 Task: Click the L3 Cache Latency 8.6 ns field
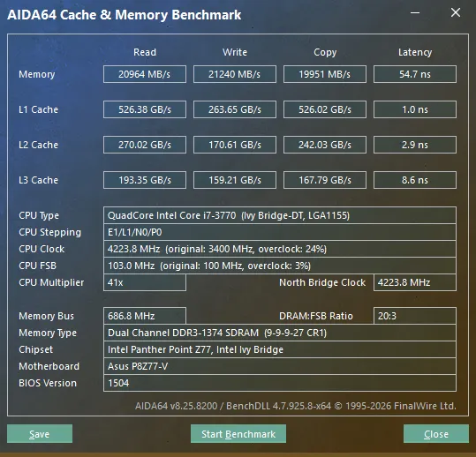(415, 180)
